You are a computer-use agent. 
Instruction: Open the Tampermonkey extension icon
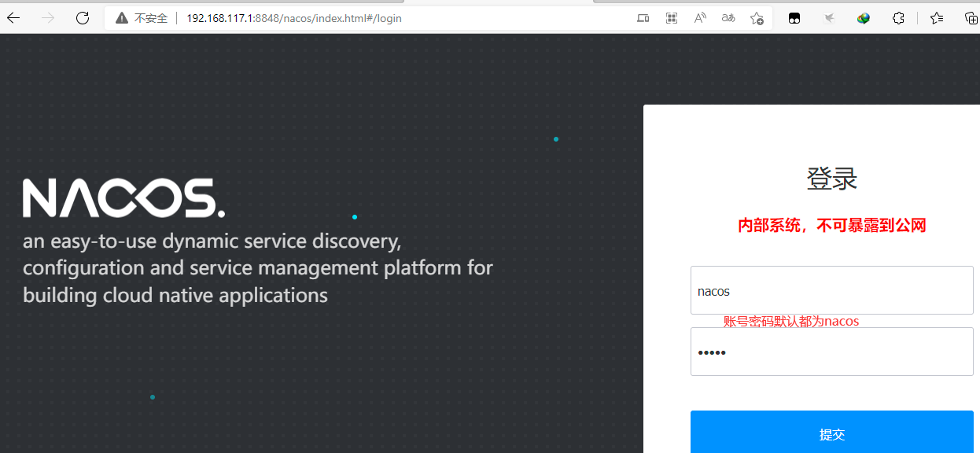tap(794, 18)
